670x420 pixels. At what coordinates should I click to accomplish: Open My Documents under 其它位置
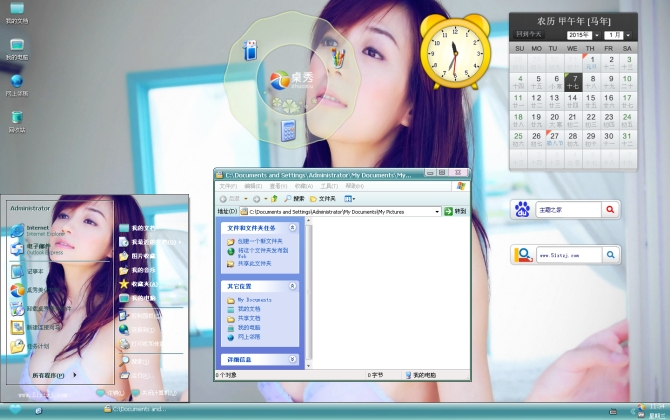tap(254, 300)
